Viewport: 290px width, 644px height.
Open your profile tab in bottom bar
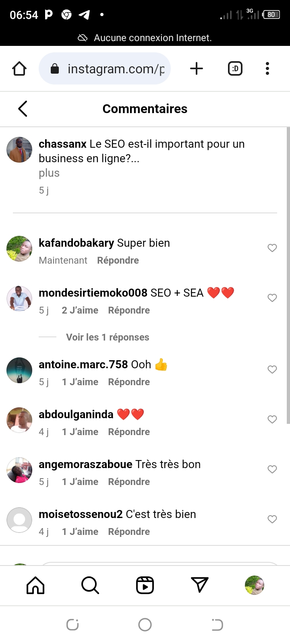pyautogui.click(x=255, y=585)
